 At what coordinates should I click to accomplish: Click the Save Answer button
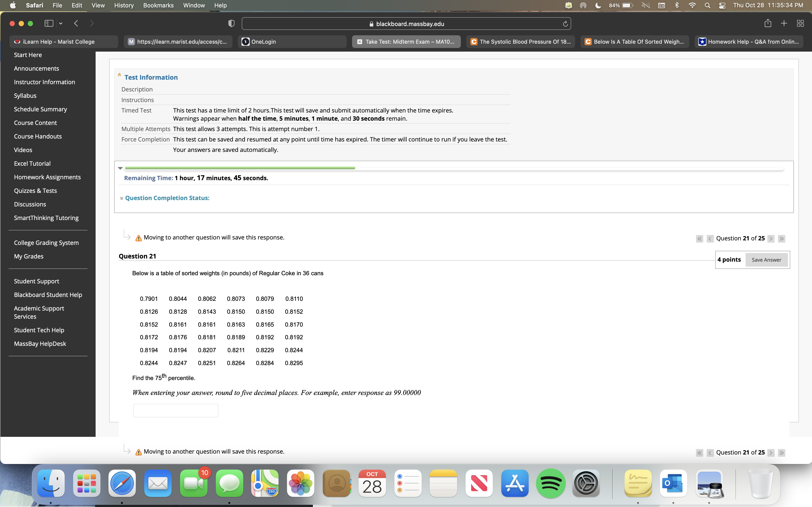click(x=766, y=260)
